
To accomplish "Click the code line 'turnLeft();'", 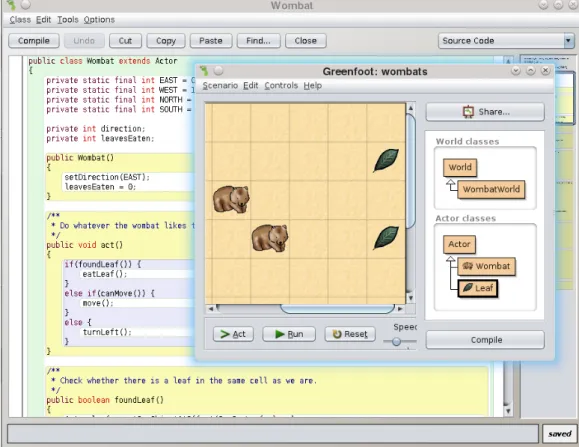I will tap(107, 332).
